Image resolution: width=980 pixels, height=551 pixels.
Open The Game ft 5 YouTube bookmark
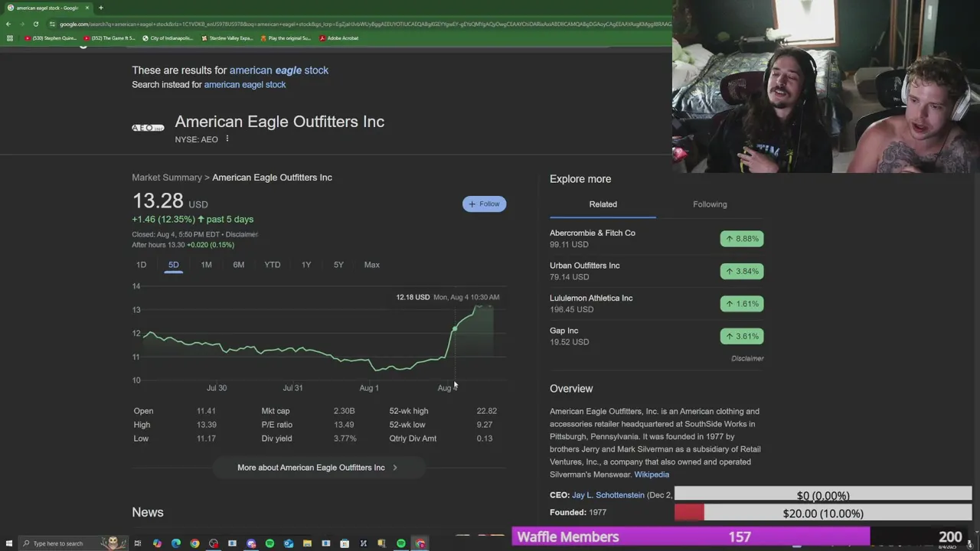(x=110, y=37)
